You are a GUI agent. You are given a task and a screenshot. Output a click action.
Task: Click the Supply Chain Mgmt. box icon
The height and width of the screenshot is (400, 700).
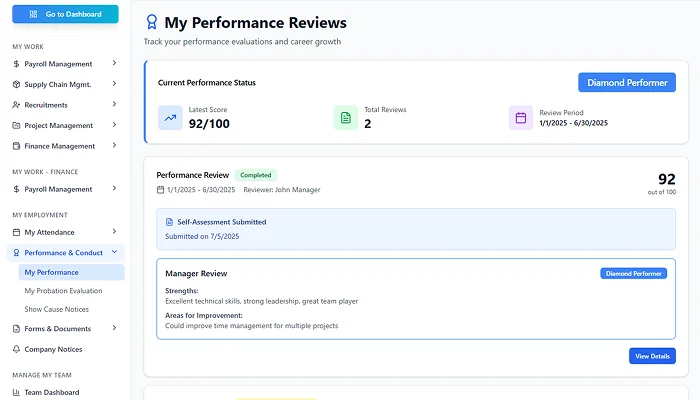click(x=16, y=84)
